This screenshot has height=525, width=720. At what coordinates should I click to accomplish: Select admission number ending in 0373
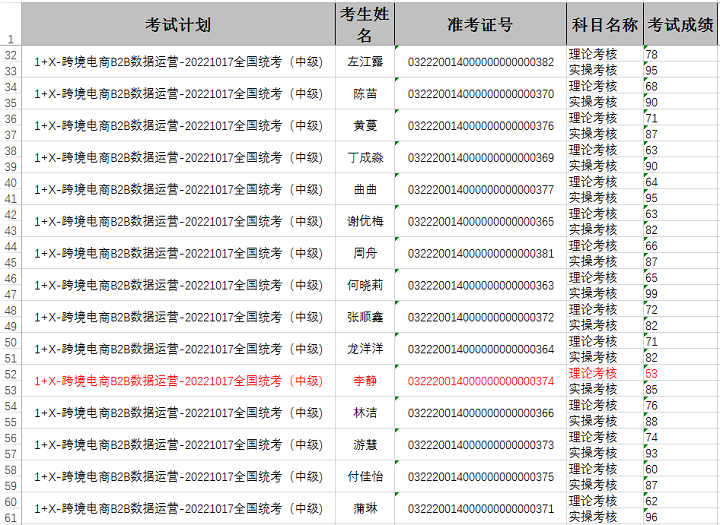(480, 445)
